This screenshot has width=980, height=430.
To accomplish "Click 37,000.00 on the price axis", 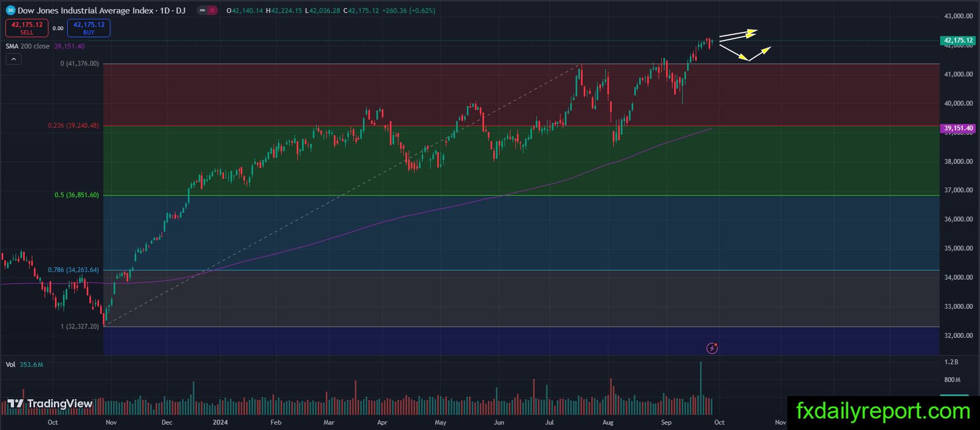I will (x=958, y=190).
